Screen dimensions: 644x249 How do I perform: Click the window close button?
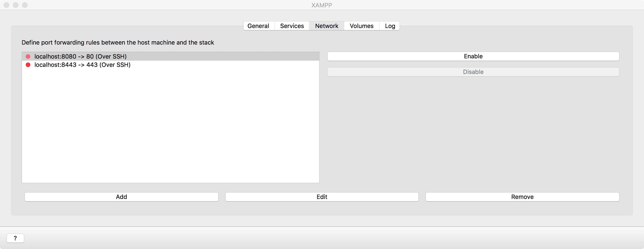[x=6, y=5]
